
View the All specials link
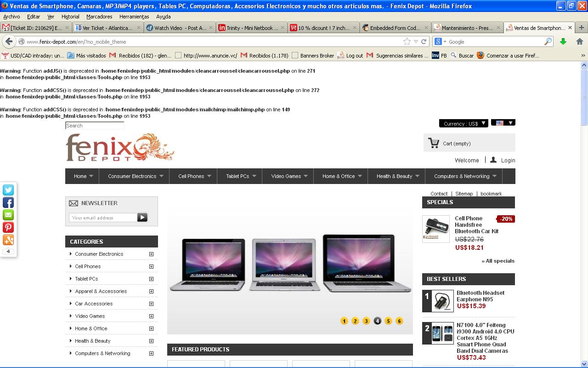tap(498, 261)
